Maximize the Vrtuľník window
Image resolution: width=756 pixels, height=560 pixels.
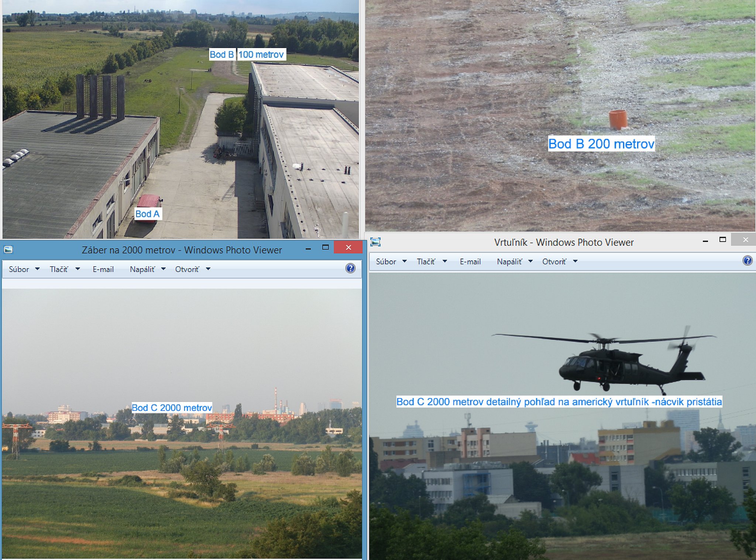coord(722,240)
